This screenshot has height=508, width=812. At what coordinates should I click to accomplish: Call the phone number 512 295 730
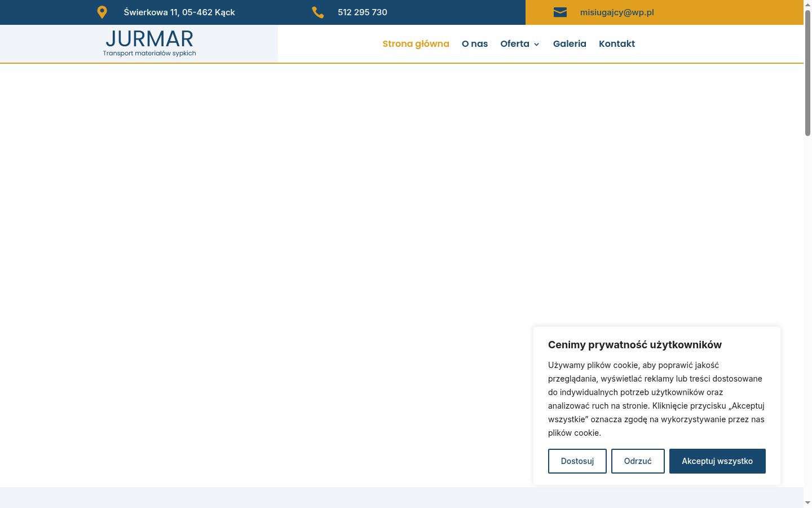coord(363,12)
